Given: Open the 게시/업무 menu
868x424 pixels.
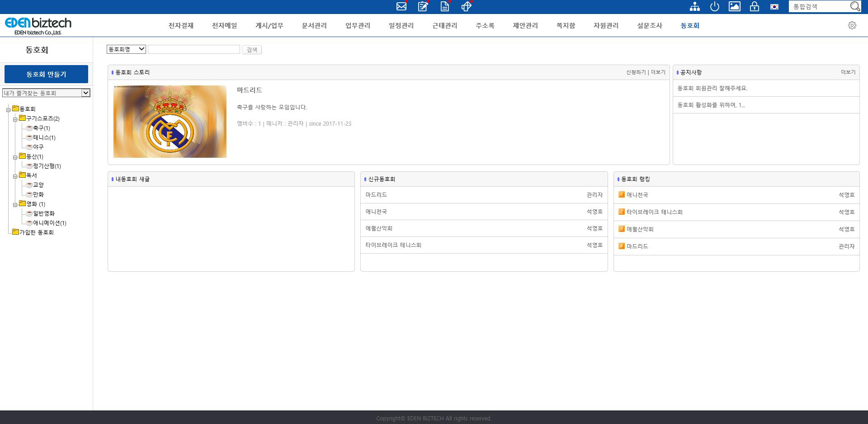Looking at the screenshot, I should tap(269, 25).
